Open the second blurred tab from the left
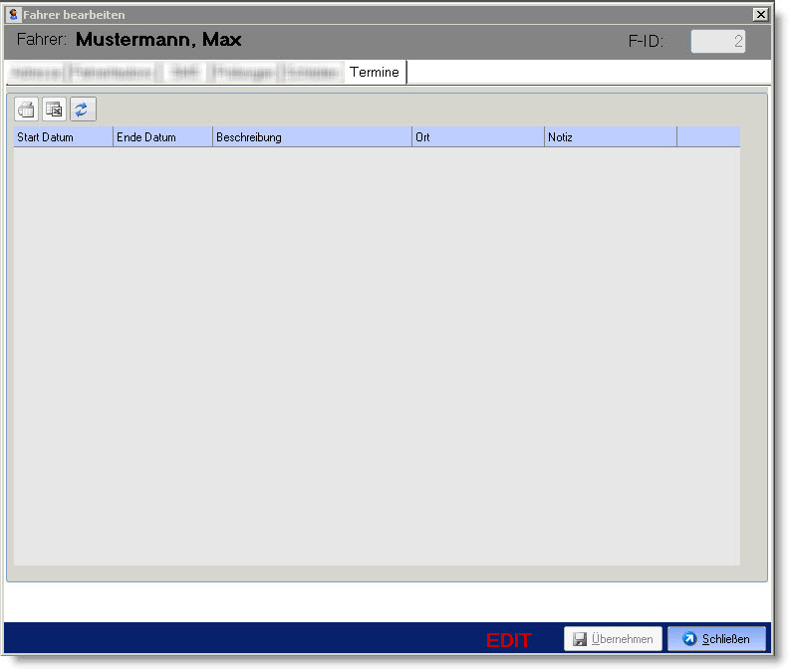Image resolution: width=791 pixels, height=672 pixels. tap(111, 73)
